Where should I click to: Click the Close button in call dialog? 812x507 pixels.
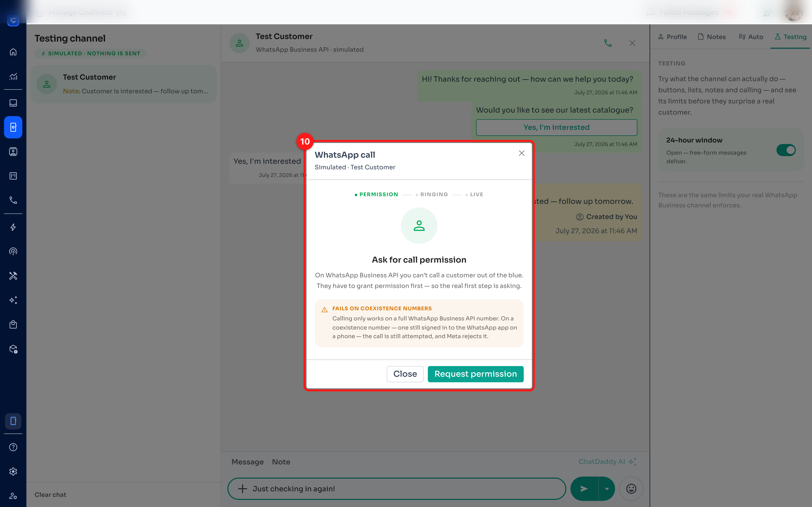(405, 374)
